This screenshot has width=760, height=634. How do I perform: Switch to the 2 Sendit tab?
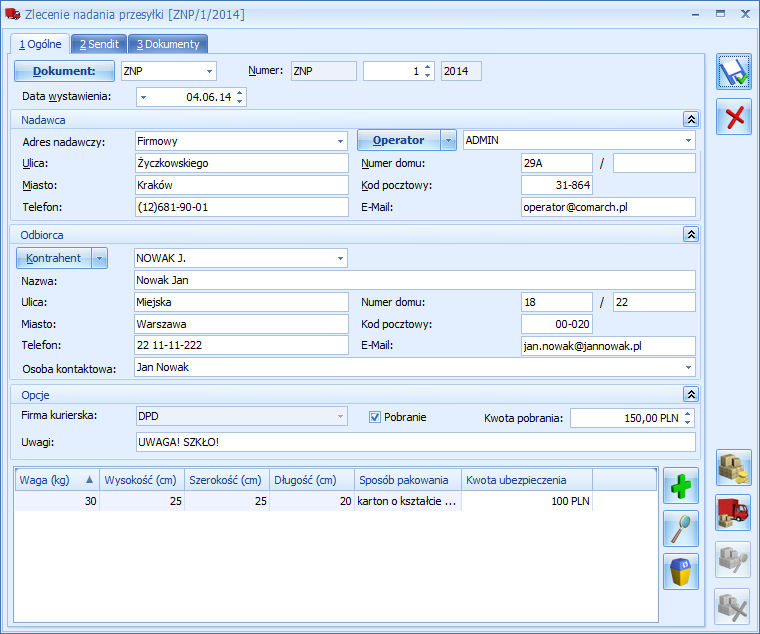[x=99, y=44]
